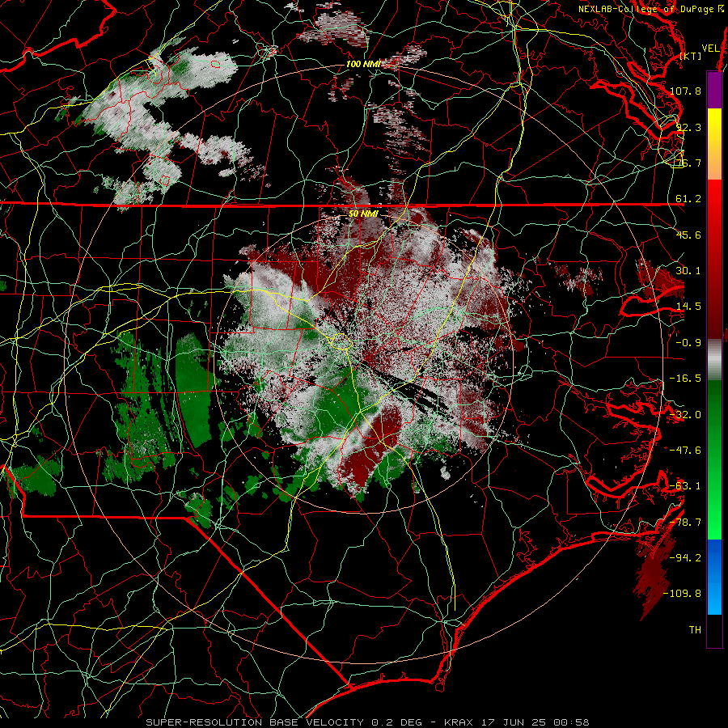Image resolution: width=728 pixels, height=728 pixels.
Task: Click the -16.5 value on the velocity scale
Action: tap(685, 379)
